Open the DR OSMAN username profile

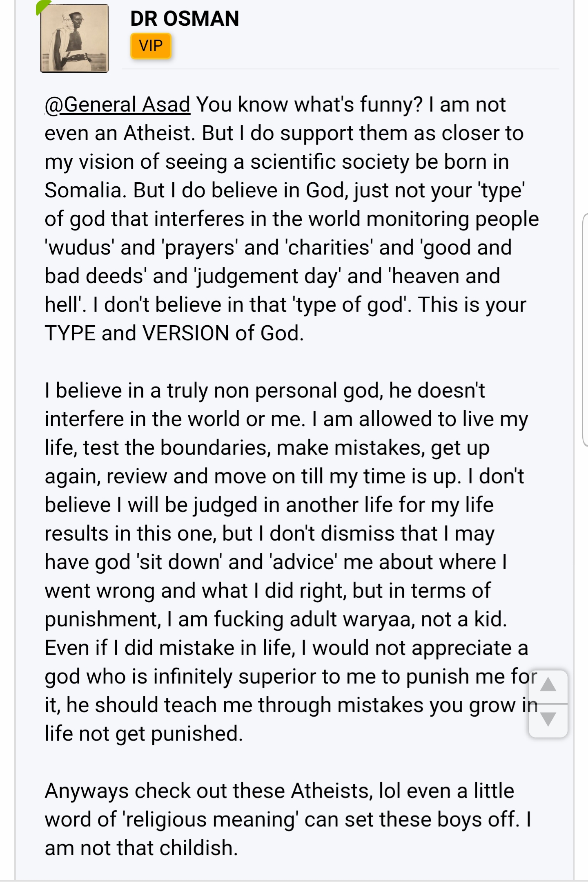(185, 18)
